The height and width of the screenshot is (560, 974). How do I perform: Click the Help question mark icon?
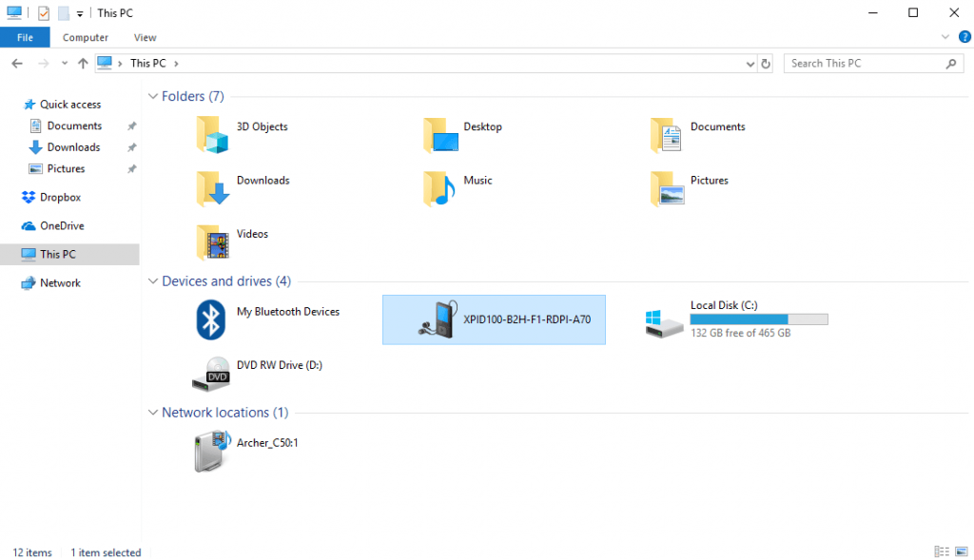(x=964, y=37)
